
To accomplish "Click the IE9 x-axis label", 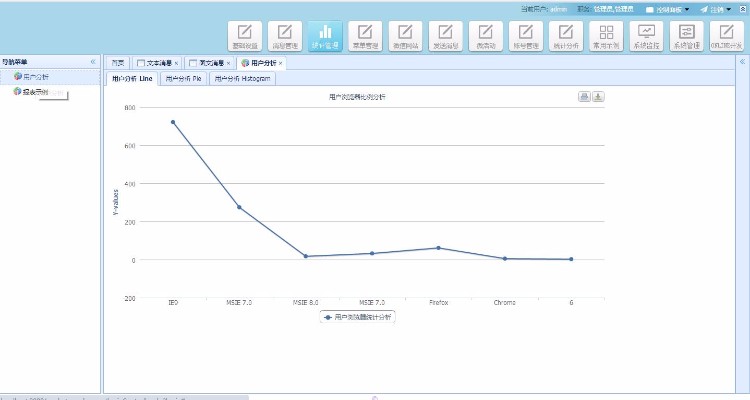I will (173, 302).
